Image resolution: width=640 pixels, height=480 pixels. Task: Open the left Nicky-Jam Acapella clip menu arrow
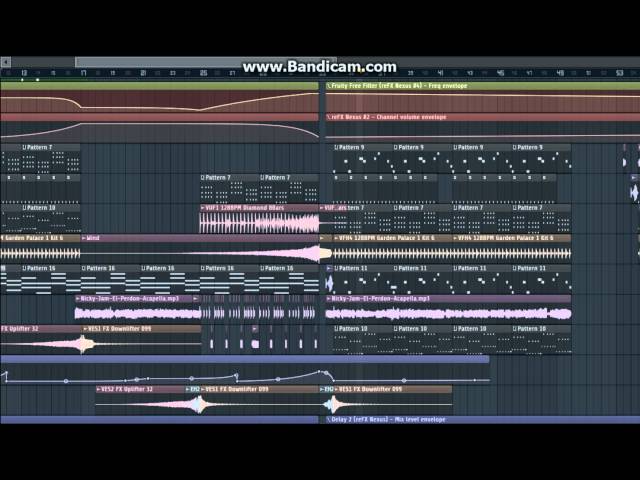[x=78, y=299]
